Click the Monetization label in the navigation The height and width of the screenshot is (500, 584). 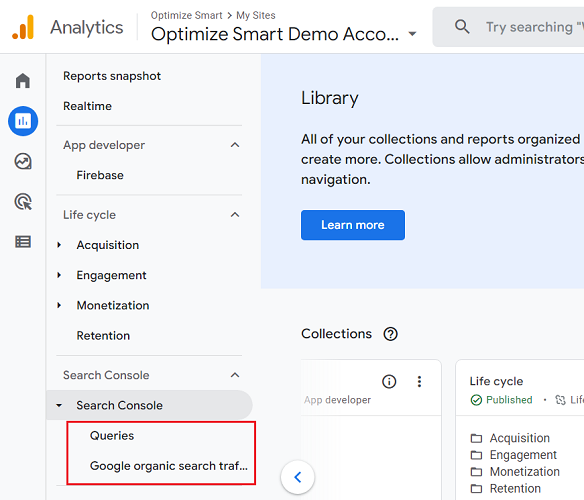[x=113, y=306]
